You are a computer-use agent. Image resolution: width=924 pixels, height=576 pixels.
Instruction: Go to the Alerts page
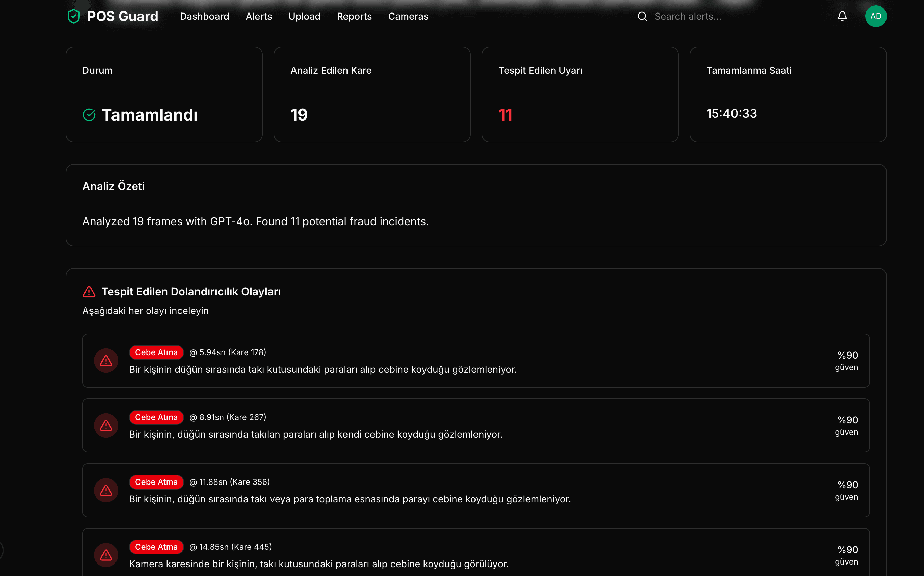pyautogui.click(x=259, y=17)
